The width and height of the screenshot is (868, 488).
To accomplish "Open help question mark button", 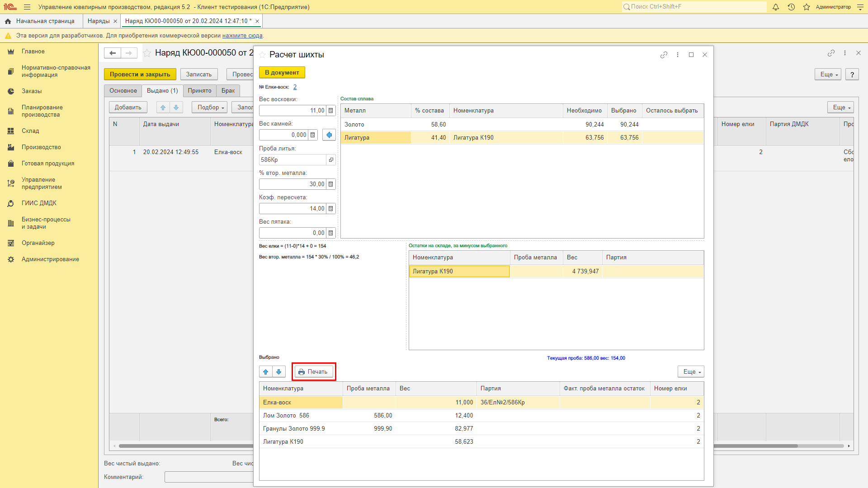I will pyautogui.click(x=852, y=75).
